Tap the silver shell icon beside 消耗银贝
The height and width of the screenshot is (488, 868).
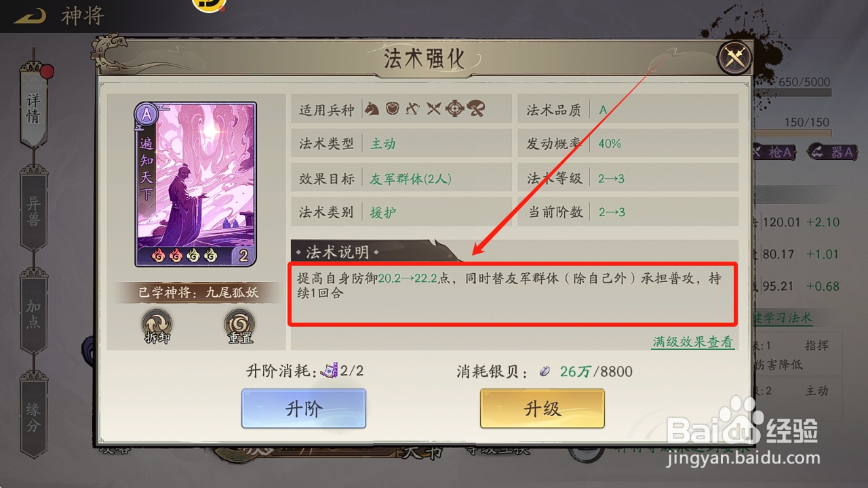click(545, 371)
